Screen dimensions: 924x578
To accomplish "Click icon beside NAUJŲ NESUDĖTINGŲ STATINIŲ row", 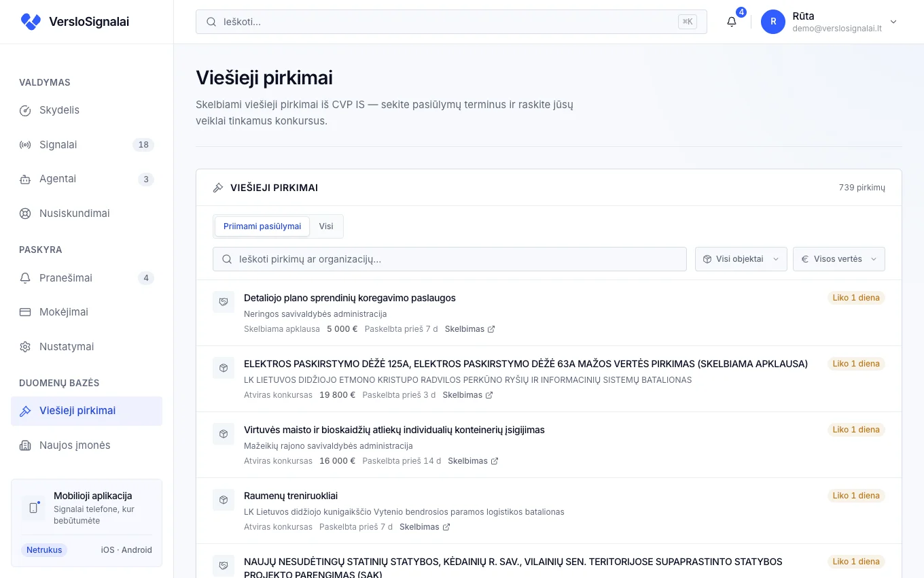I will point(224,566).
